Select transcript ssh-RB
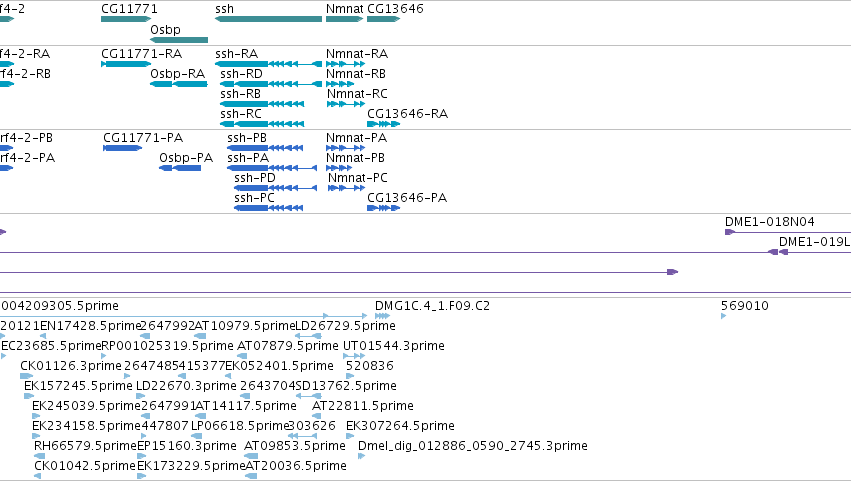Screen dimensions: 851x481 (x=262, y=104)
